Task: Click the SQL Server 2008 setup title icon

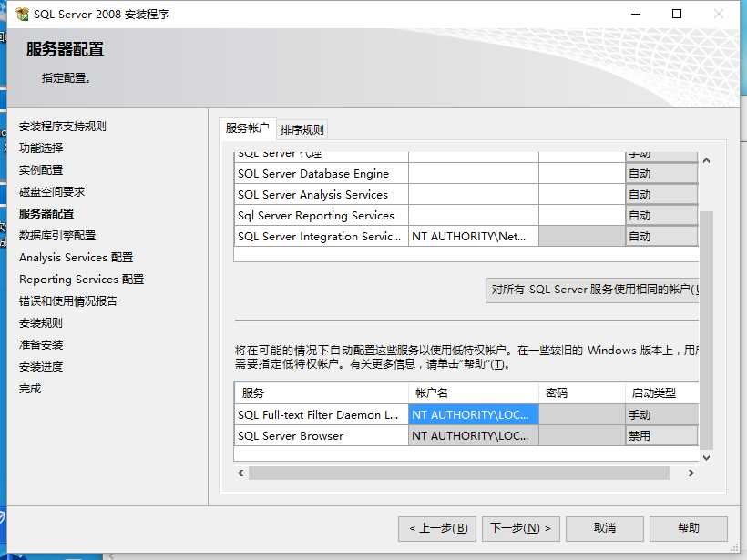Action: [22, 15]
